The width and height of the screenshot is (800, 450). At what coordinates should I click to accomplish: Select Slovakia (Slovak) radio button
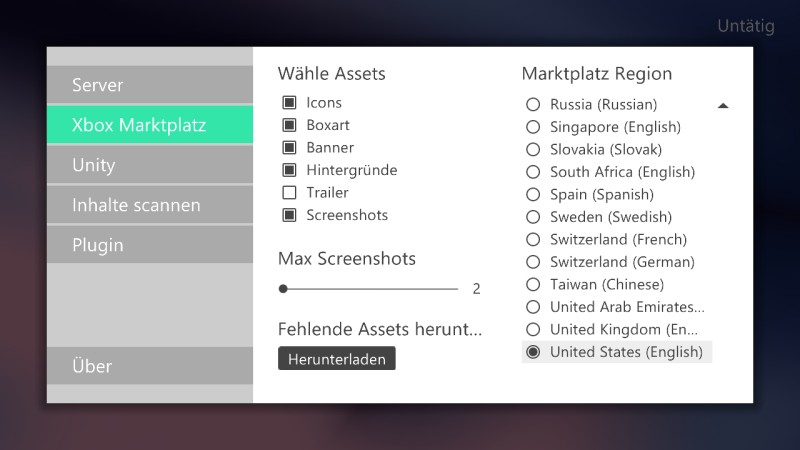tap(533, 149)
